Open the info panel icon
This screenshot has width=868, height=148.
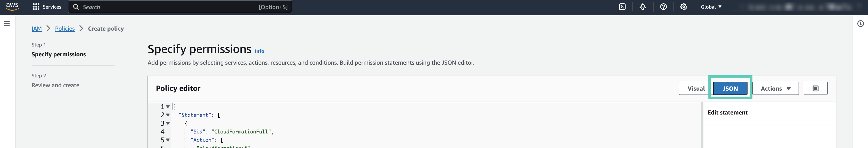(x=860, y=24)
